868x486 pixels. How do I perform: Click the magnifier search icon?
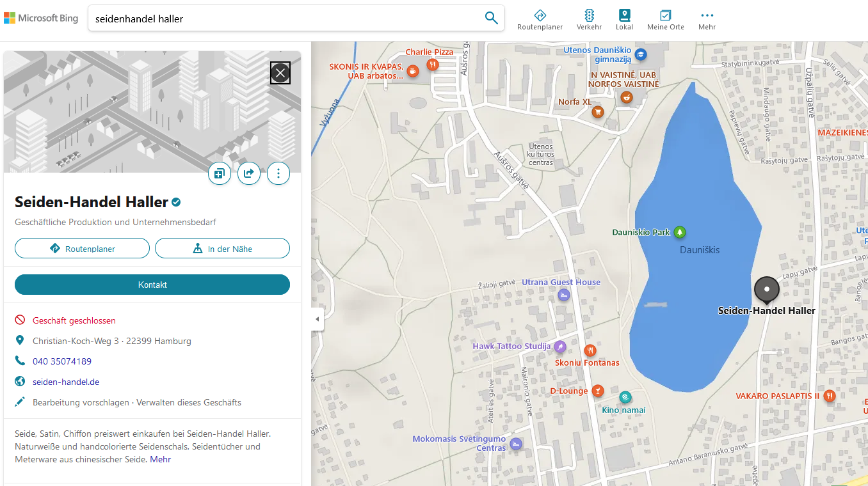491,18
